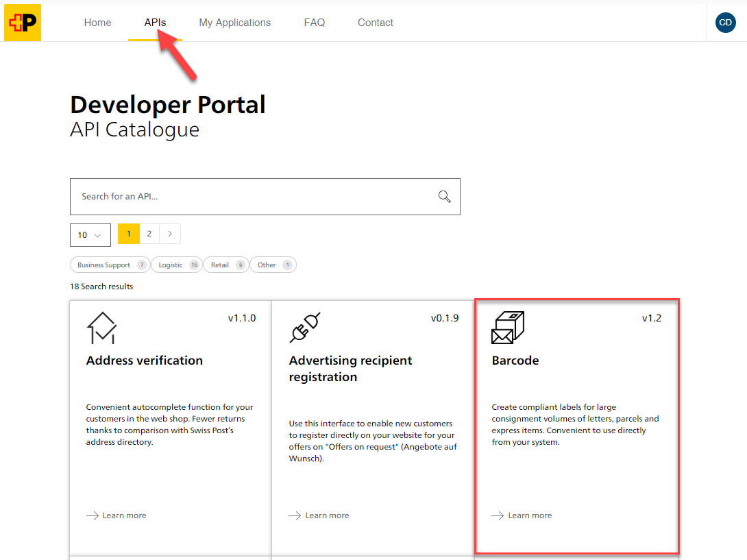The image size is (747, 560).
Task: Click the magnifying glass search icon
Action: click(x=444, y=196)
